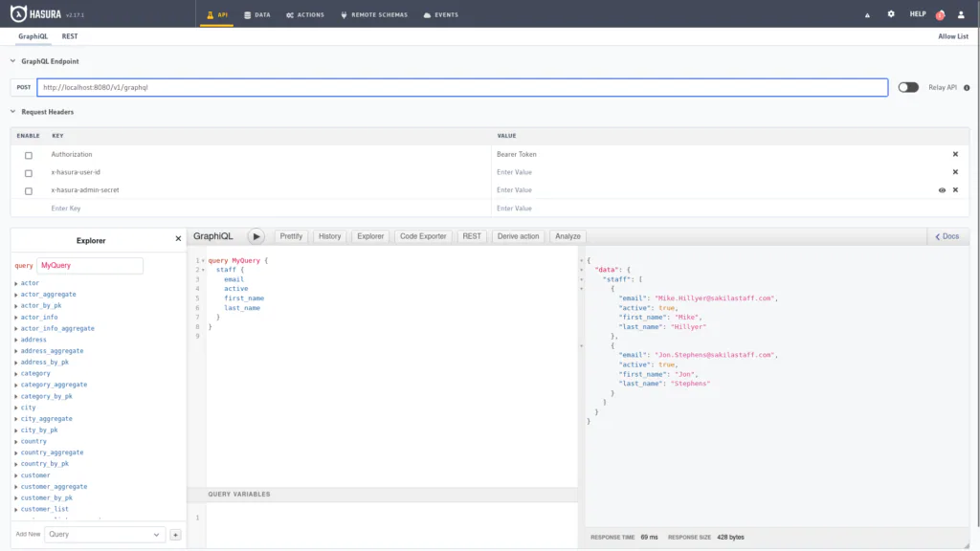This screenshot has width=980, height=551.
Task: Remove the x-hasura-admin-secret header row
Action: pos(955,190)
